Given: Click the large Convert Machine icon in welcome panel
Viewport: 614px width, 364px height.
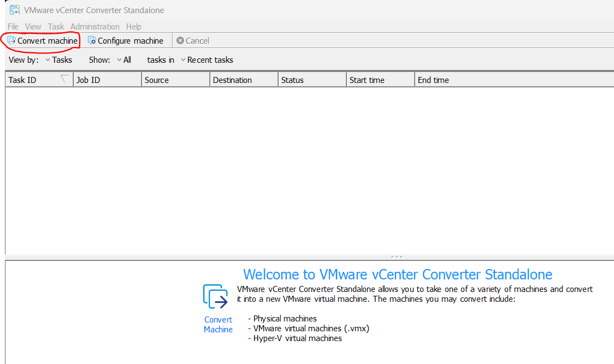Looking at the screenshot, I should [215, 297].
